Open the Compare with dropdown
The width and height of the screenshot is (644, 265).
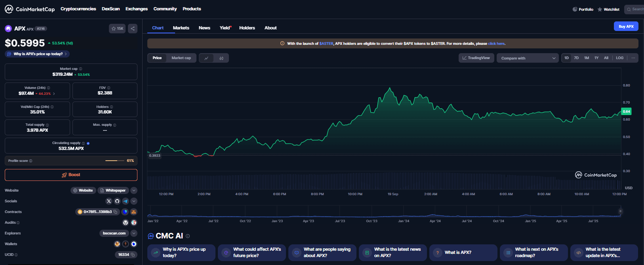(528, 58)
